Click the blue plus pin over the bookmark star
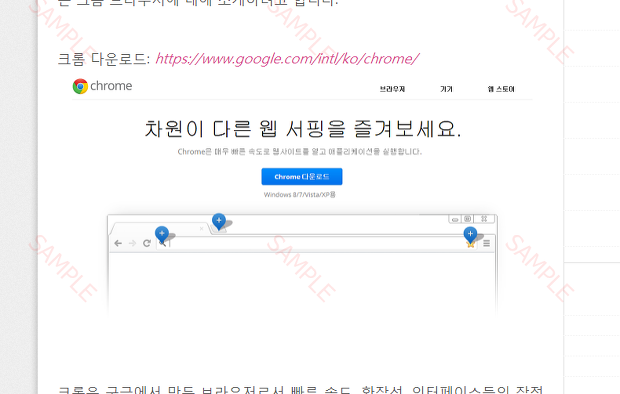 click(470, 235)
